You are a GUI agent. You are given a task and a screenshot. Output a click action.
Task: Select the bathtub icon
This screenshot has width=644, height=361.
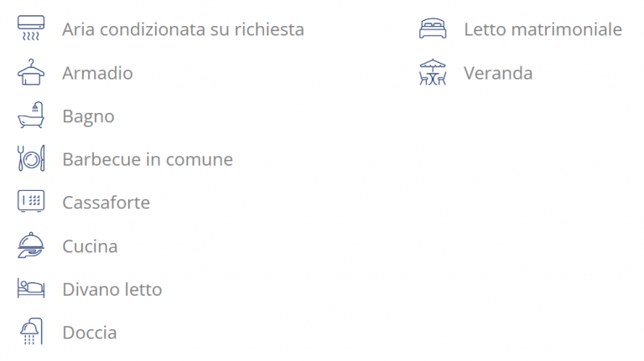[x=31, y=116]
